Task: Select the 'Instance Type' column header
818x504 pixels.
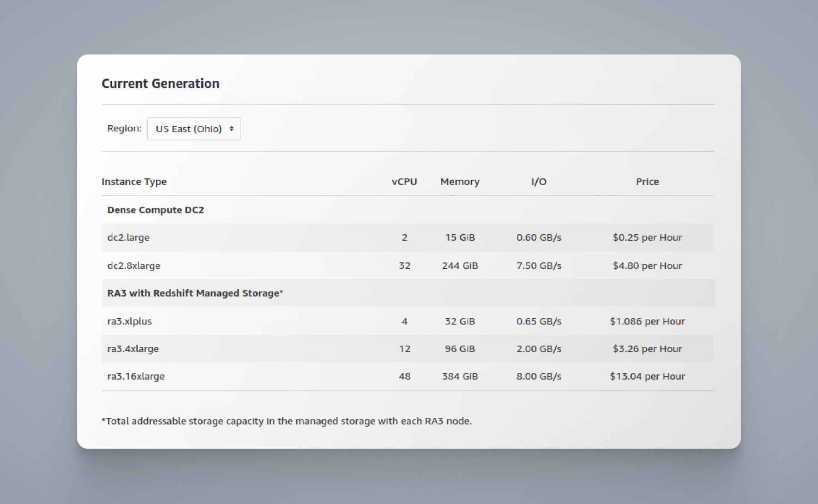Action: (x=134, y=182)
